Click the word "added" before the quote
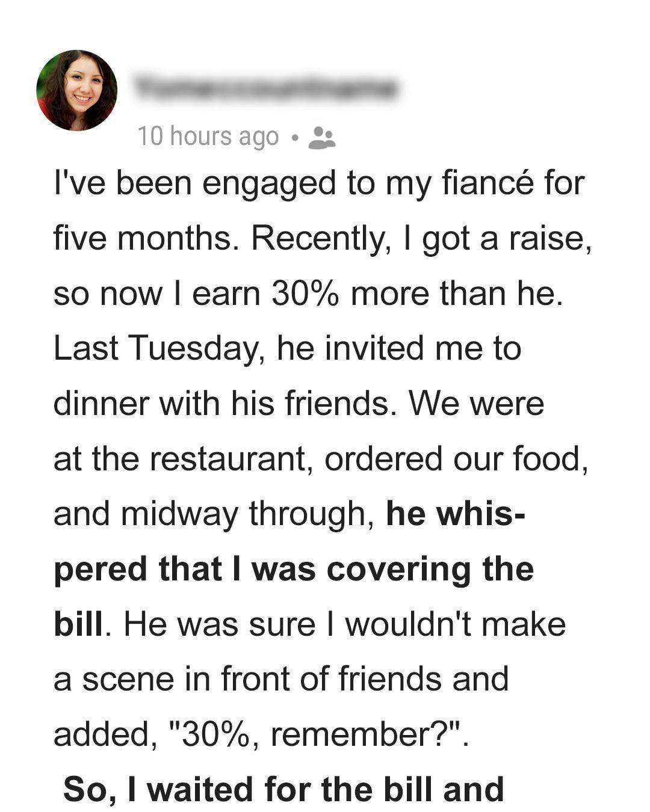 (101, 734)
